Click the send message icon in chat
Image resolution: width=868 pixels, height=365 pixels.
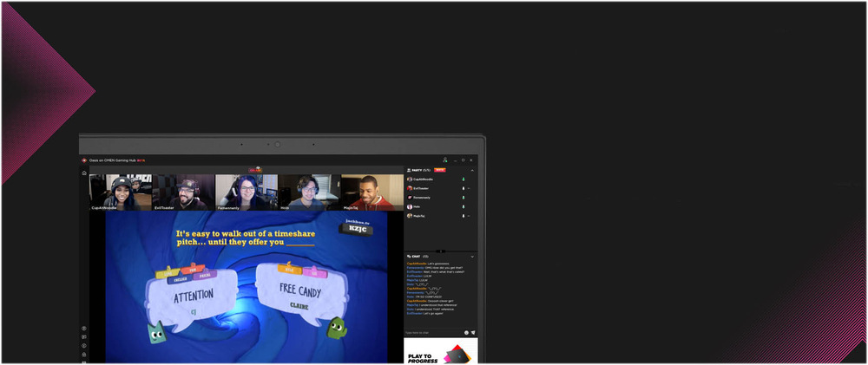click(474, 332)
